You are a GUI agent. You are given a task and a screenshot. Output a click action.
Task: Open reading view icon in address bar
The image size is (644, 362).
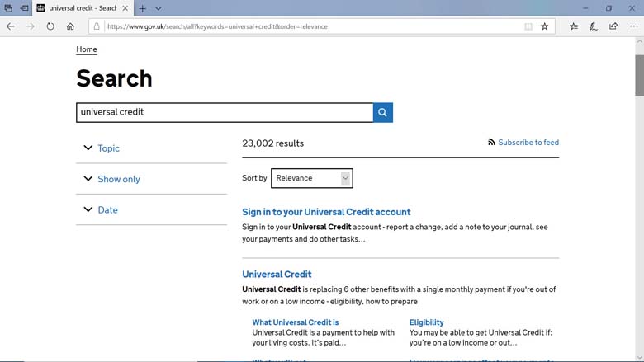coord(528,26)
